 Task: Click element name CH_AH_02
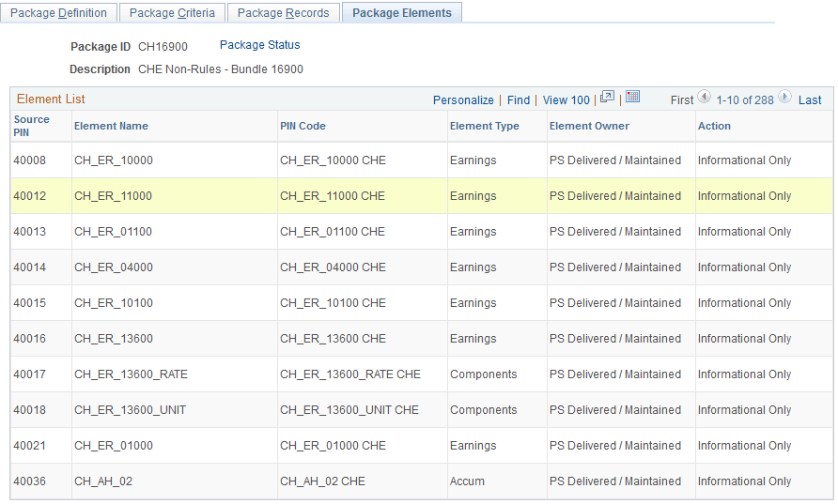pyautogui.click(x=103, y=481)
